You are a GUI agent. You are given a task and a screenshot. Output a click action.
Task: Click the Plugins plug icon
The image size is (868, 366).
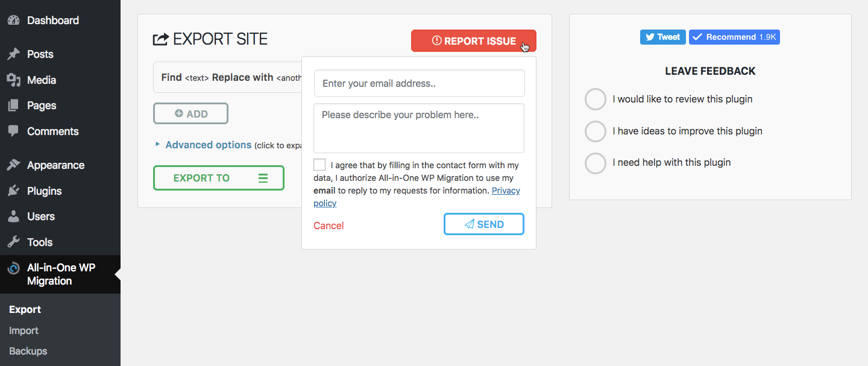pos(13,191)
